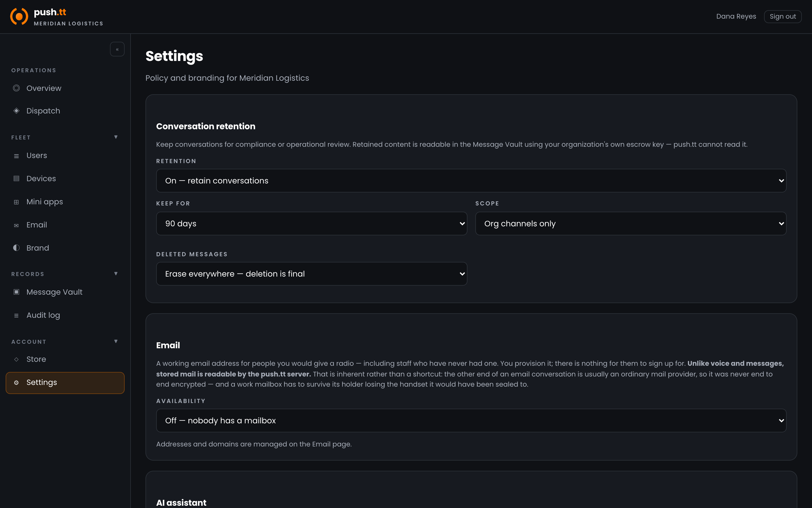Click the Email section heading
Viewport: 812px width, 508px height.
click(x=168, y=345)
